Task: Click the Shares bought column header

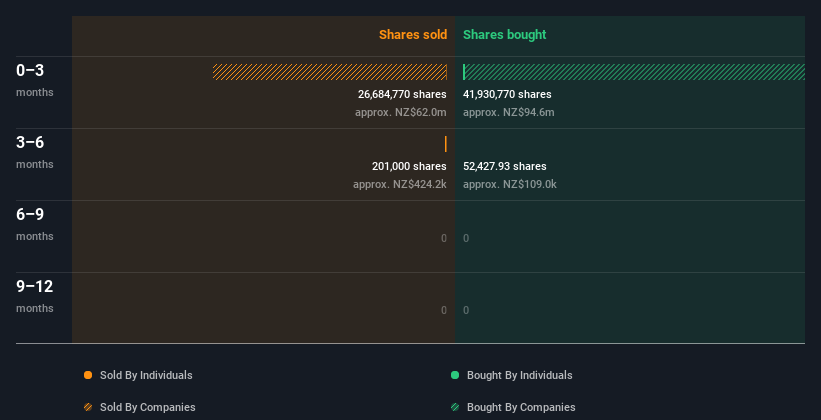Action: pyautogui.click(x=505, y=35)
